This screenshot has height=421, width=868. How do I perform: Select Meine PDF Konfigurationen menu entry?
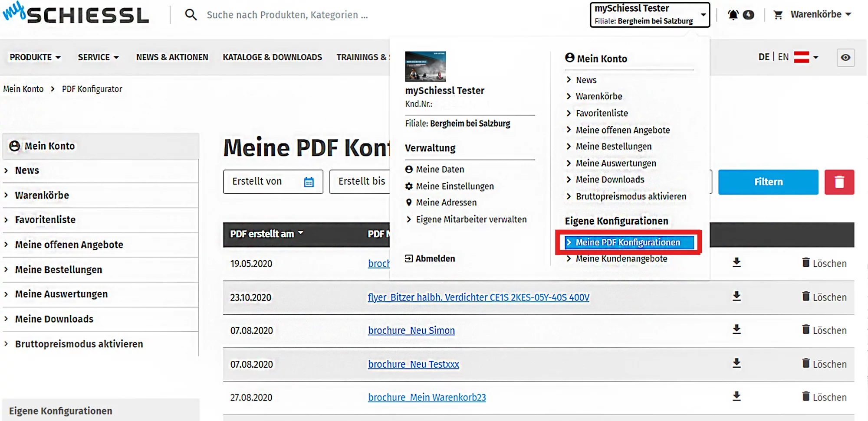coord(628,242)
